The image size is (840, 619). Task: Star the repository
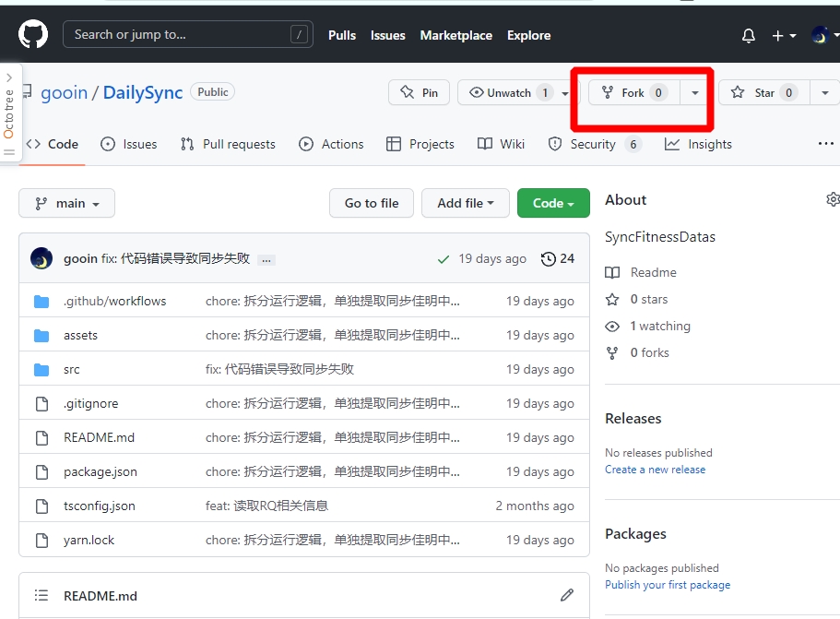click(763, 93)
